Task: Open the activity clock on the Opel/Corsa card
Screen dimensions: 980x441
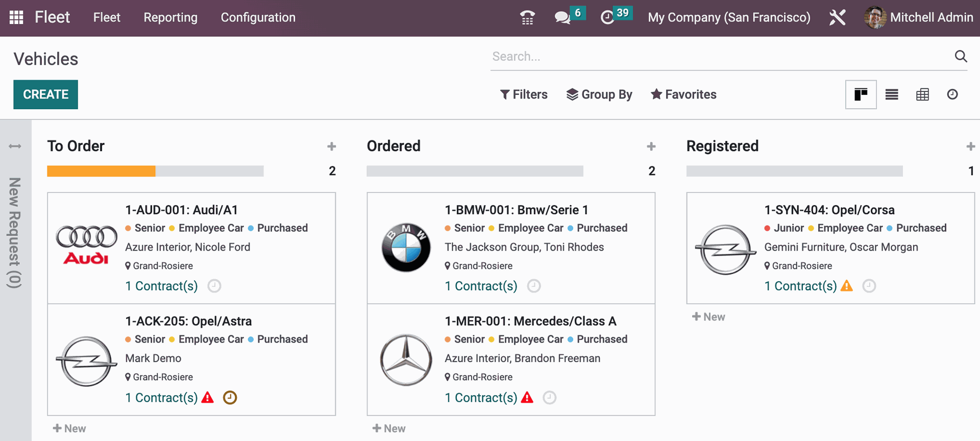Action: (x=869, y=286)
